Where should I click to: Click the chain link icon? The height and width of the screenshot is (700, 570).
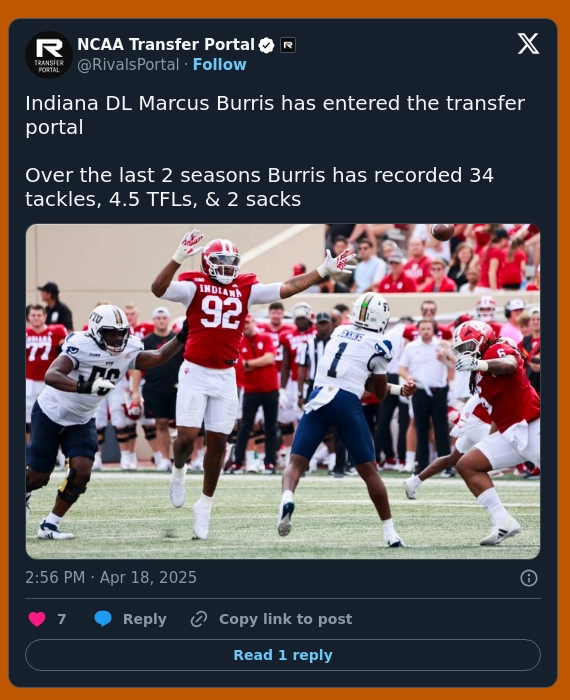click(199, 619)
